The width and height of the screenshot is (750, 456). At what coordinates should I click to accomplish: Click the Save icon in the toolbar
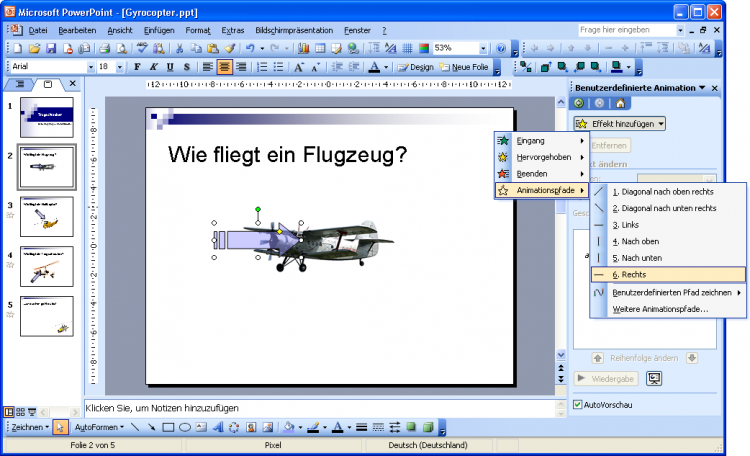click(x=50, y=48)
